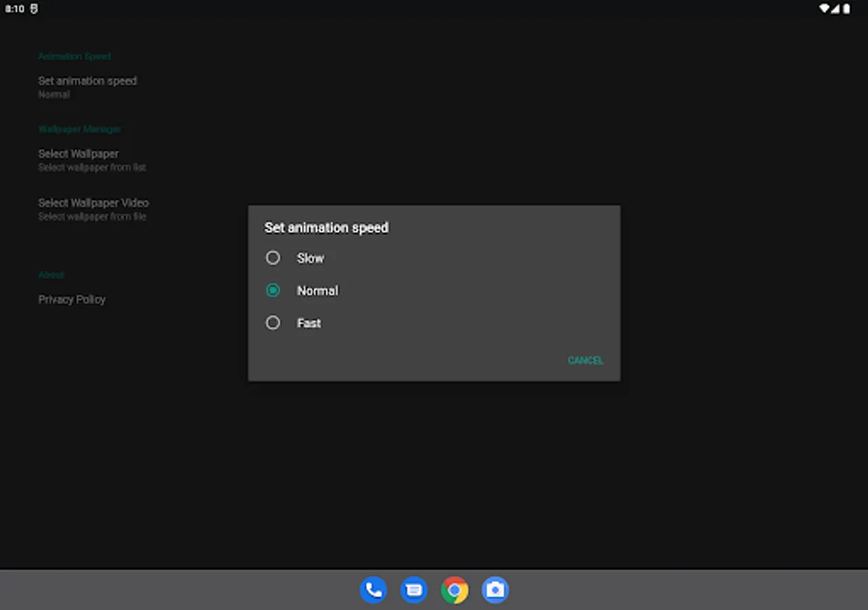Select the Slow animation speed option
The image size is (868, 610).
[434, 258]
